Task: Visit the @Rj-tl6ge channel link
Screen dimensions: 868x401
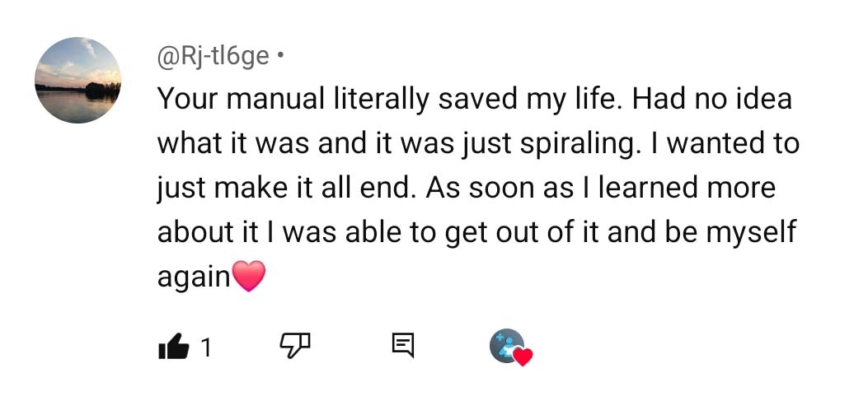Action: [213, 56]
